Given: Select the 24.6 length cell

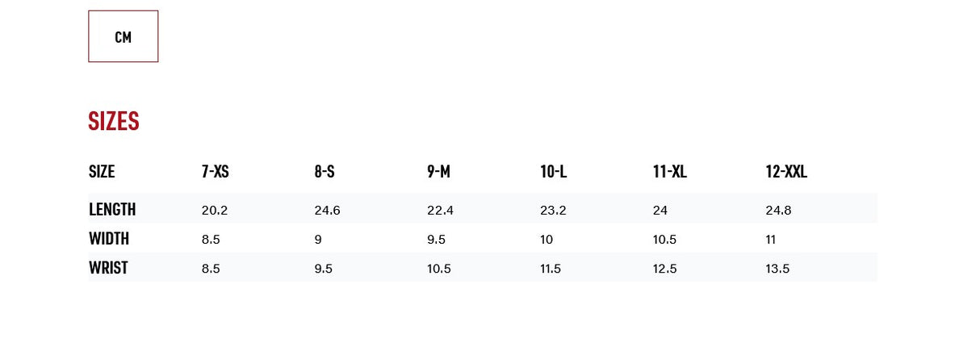Looking at the screenshot, I should (327, 210).
